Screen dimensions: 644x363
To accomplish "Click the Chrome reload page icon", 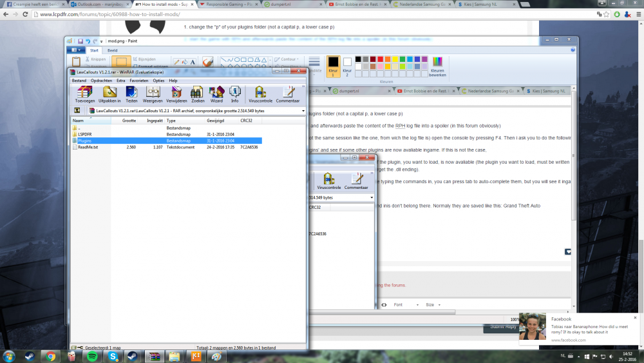I will pos(25,14).
